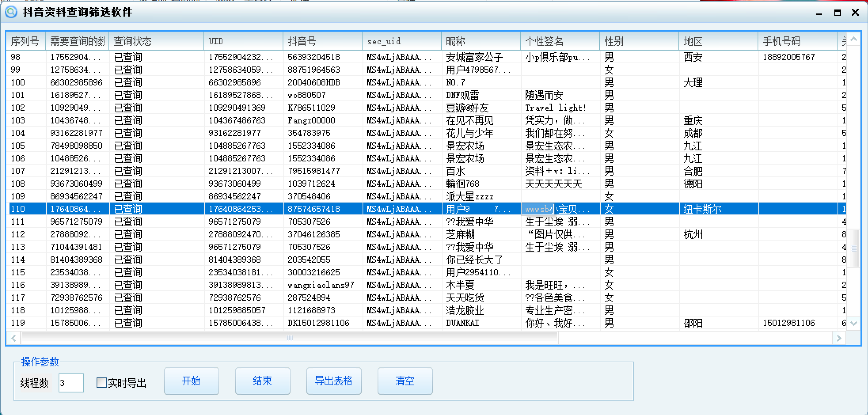The width and height of the screenshot is (868, 415).
Task: Click the 地区 column header
Action: pyautogui.click(x=718, y=41)
